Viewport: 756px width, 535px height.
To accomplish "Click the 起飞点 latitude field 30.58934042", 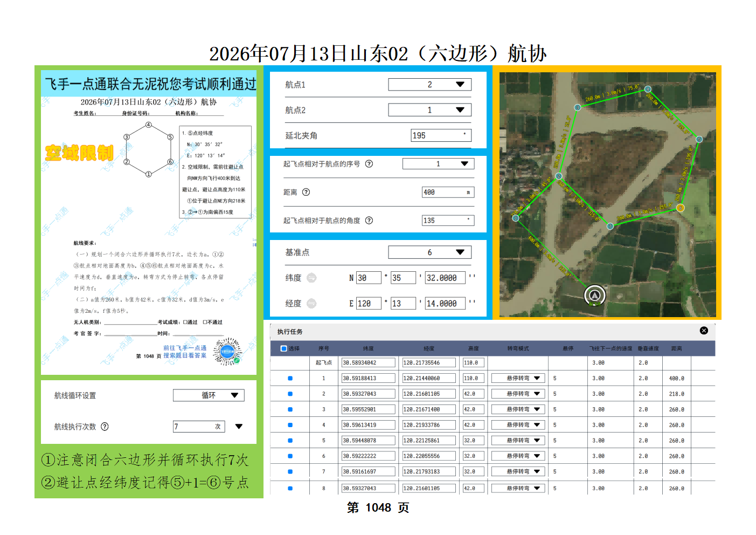I will coord(368,363).
